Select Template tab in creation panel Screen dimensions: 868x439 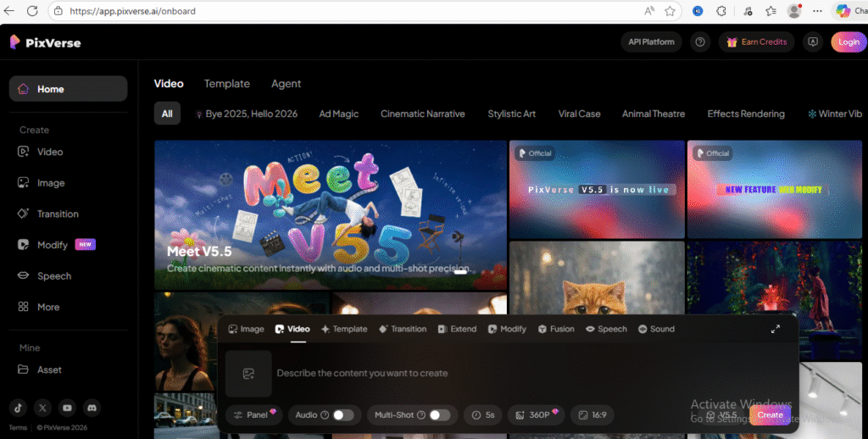pos(344,329)
